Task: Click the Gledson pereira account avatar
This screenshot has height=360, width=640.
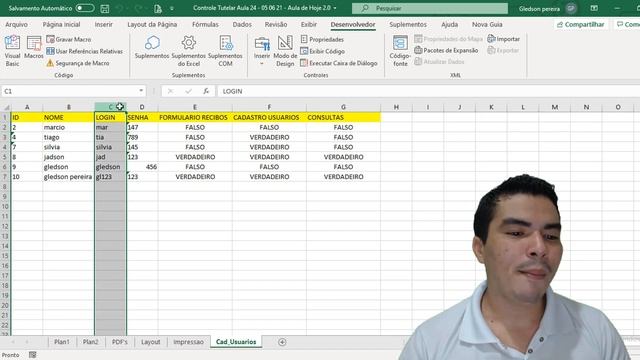Action: [571, 8]
